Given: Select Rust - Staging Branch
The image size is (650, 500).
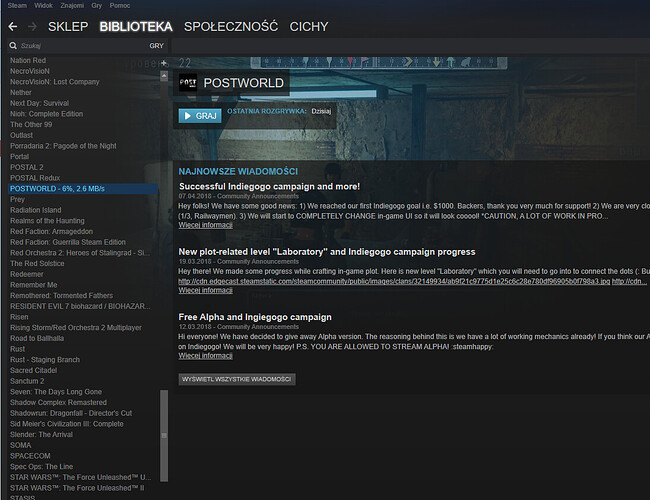Looking at the screenshot, I should click(45, 360).
